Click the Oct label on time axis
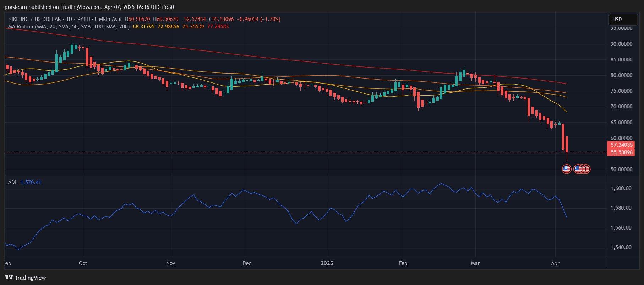644x285 pixels. tap(83, 263)
